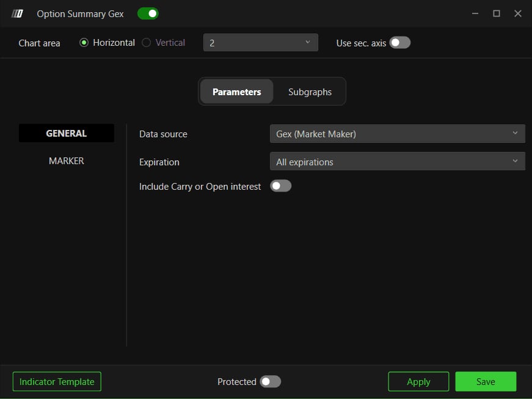
Task: Select the GENERAL section
Action: (67, 133)
